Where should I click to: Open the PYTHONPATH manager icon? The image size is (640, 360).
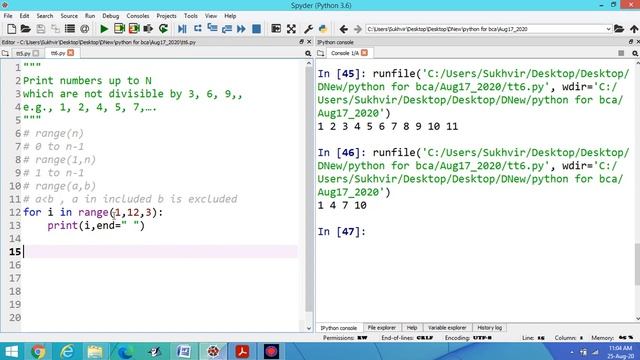pos(323,29)
